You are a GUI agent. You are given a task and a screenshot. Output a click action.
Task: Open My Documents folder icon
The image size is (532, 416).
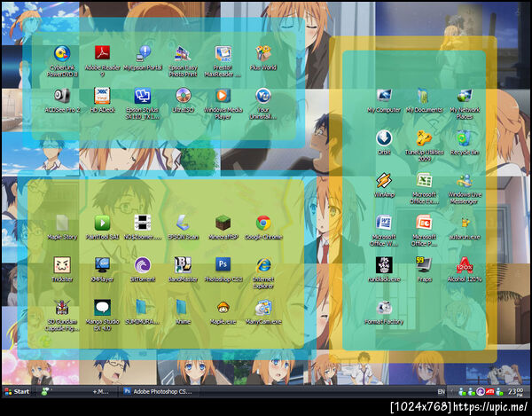click(424, 96)
